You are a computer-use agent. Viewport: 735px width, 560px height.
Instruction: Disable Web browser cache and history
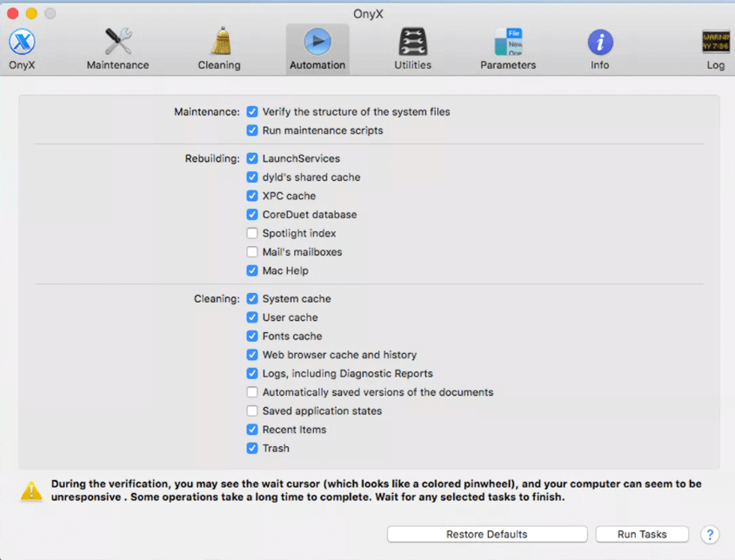252,355
